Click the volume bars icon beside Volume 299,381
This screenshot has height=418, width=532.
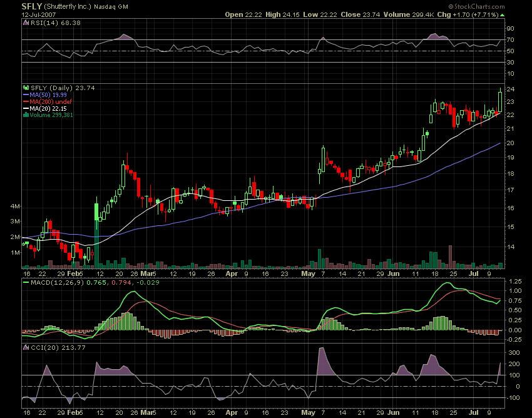[26, 115]
